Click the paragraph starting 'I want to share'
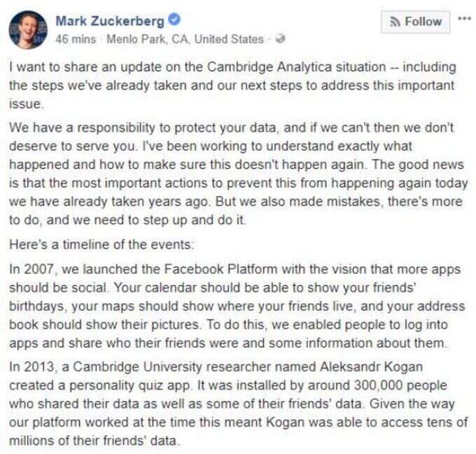Image resolution: width=476 pixels, height=454 pixels. [x=232, y=85]
